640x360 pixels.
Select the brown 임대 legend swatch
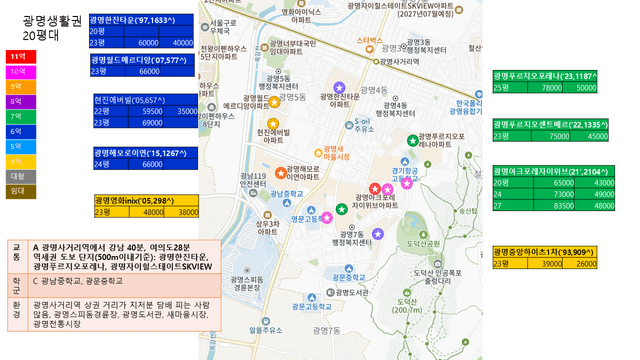[x=21, y=191]
